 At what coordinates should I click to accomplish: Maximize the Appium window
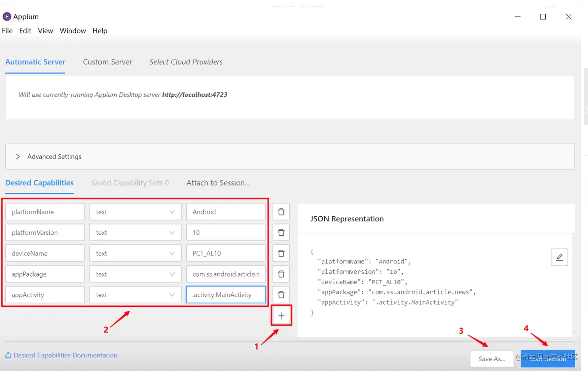(543, 17)
